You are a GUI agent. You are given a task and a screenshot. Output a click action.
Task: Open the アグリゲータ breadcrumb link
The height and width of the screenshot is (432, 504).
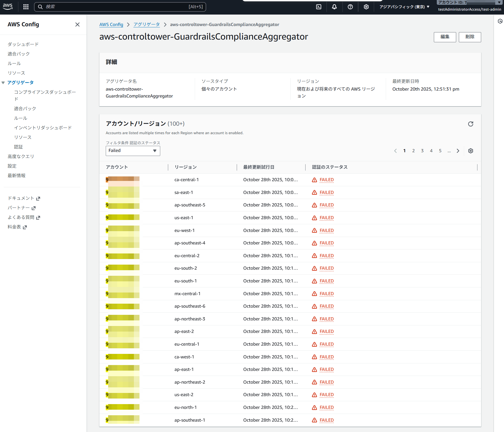pos(146,24)
